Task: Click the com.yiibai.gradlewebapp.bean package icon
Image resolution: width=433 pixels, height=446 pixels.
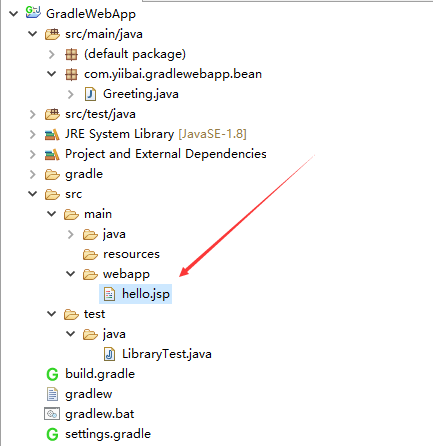Action: (71, 74)
